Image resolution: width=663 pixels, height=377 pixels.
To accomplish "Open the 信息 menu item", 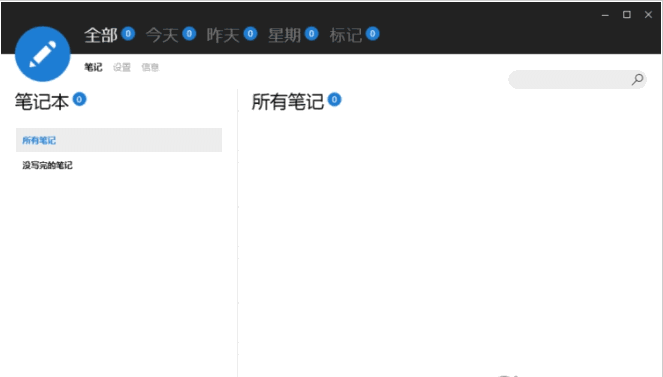I will (150, 67).
